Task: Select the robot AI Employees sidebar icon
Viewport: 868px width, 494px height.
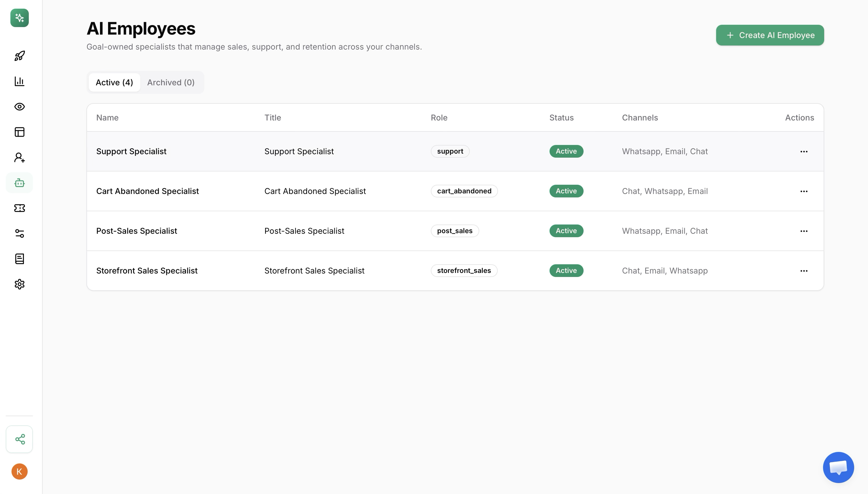Action: [19, 183]
